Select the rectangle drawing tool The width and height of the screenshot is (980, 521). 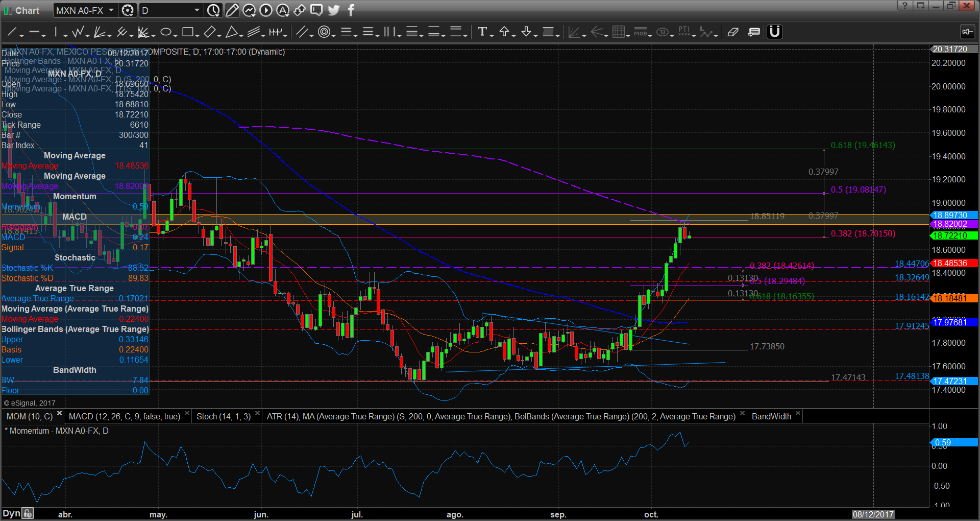(188, 32)
